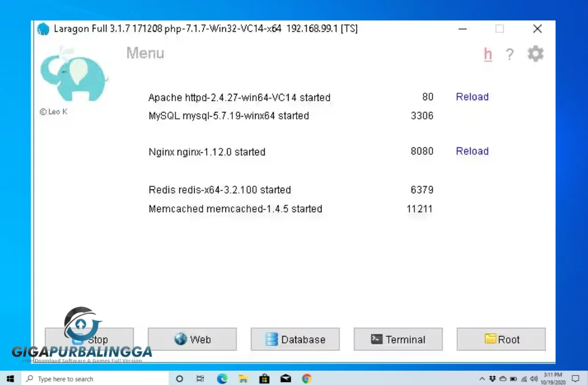The image size is (588, 385).
Task: Open the Wi-Fi network tray icon
Action: point(524,379)
